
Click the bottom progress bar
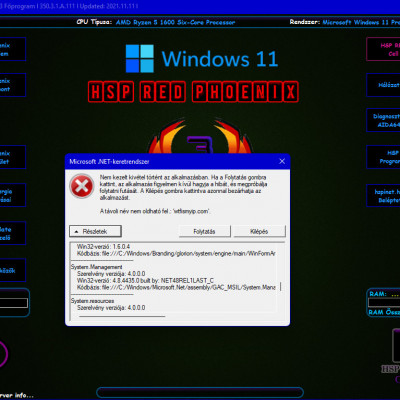(x=200, y=392)
